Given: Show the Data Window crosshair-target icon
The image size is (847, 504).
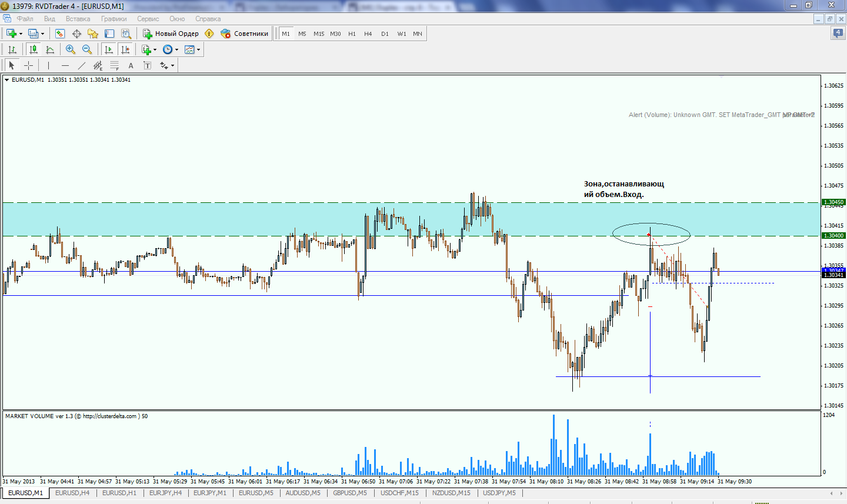Looking at the screenshot, I should [x=76, y=34].
